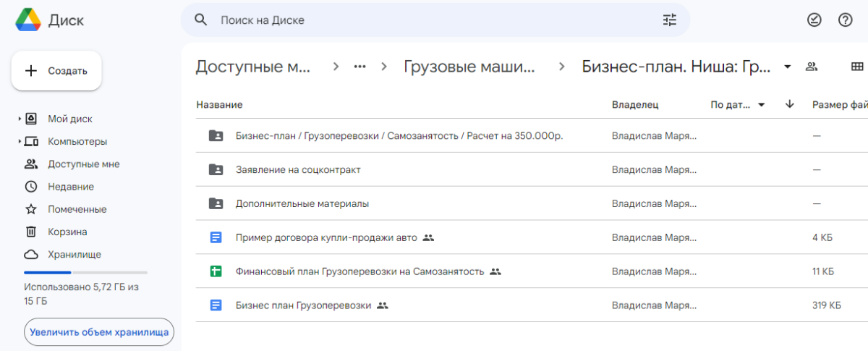Screen dimensions: 868x351
Task: Click the shared people icon beside folder title
Action: 812,67
